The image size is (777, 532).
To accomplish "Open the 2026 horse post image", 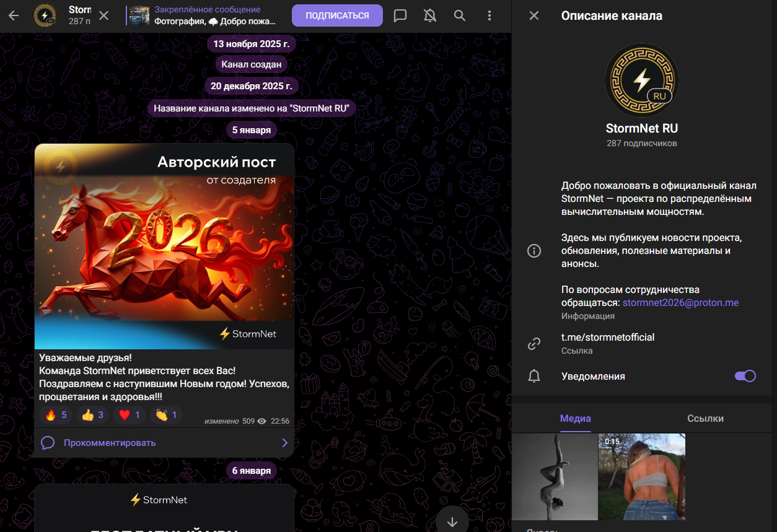I will (x=164, y=246).
